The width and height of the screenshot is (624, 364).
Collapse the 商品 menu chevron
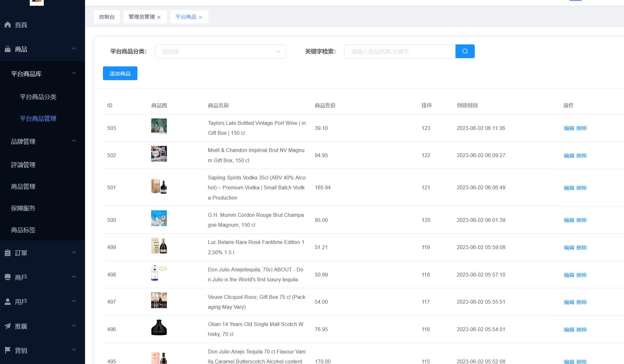click(x=74, y=49)
